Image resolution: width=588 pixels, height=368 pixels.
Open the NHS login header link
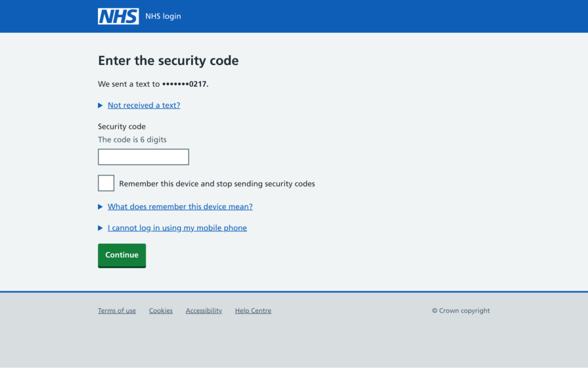tap(163, 16)
